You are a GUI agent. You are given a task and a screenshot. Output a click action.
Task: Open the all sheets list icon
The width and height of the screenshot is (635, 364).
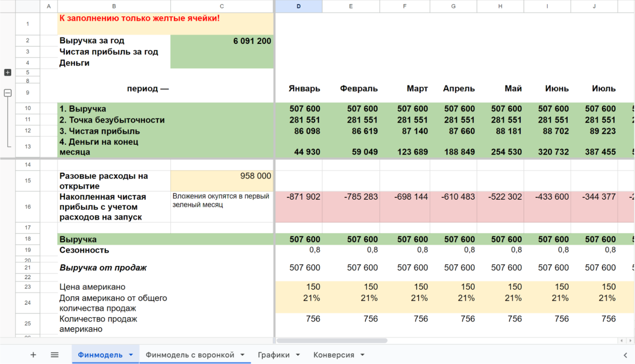pyautogui.click(x=55, y=355)
